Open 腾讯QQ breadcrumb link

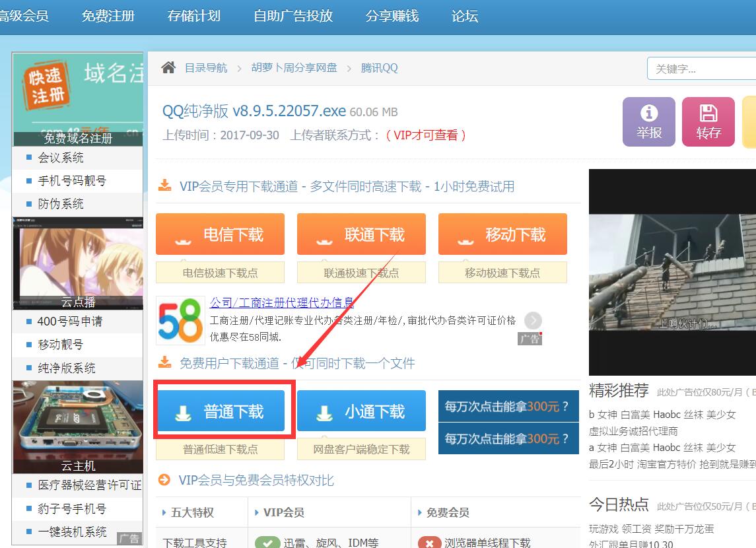380,67
